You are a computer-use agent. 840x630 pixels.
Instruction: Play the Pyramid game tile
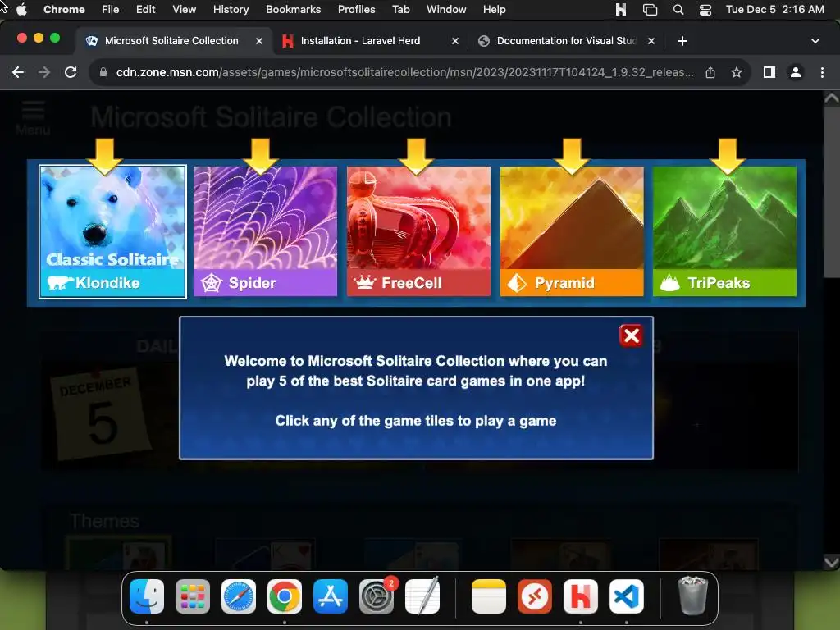click(x=572, y=231)
